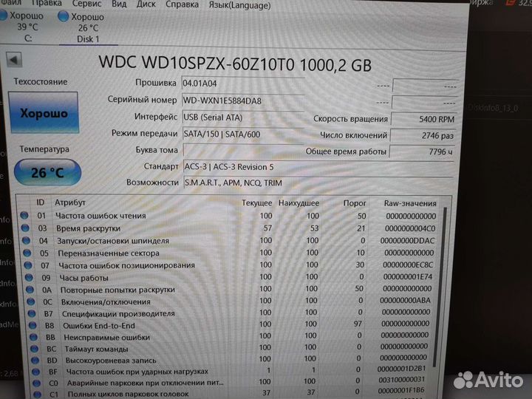Select the C: drive tab at 39 °C
Image resolution: width=532 pixels, height=399 pixels.
pos(28,27)
